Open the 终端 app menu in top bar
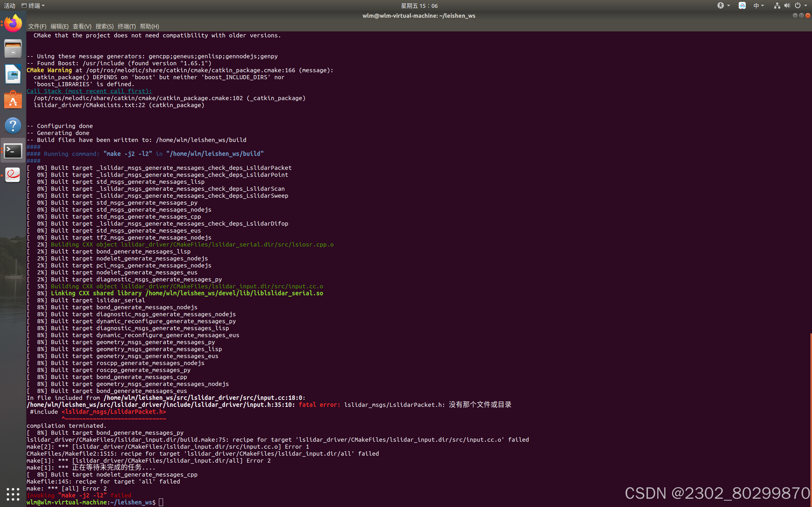Screen dimensions: 812x507 pyautogui.click(x=33, y=6)
